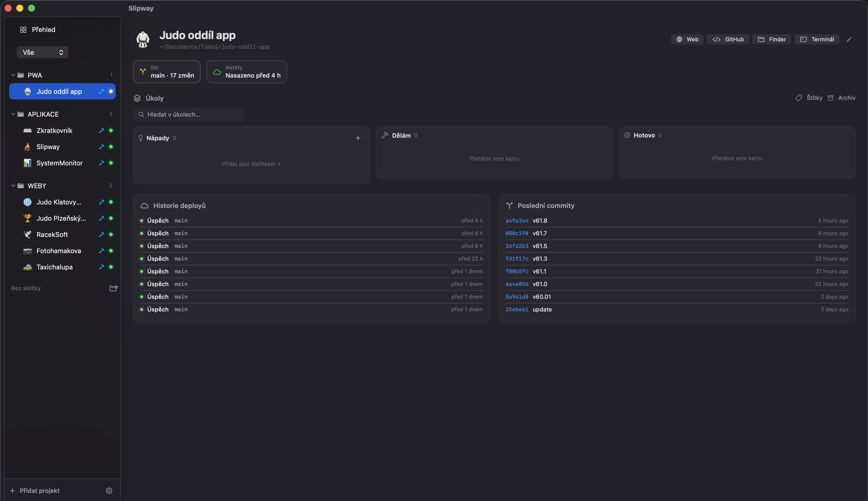Select Judo oddíl app project in sidebar
This screenshot has width=868, height=501.
62,92
